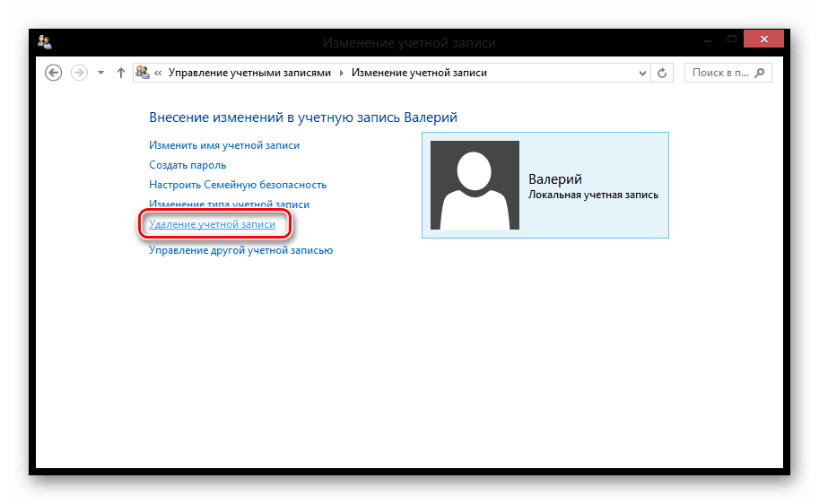Click the Валерий account name text
The image size is (819, 504).
click(555, 179)
